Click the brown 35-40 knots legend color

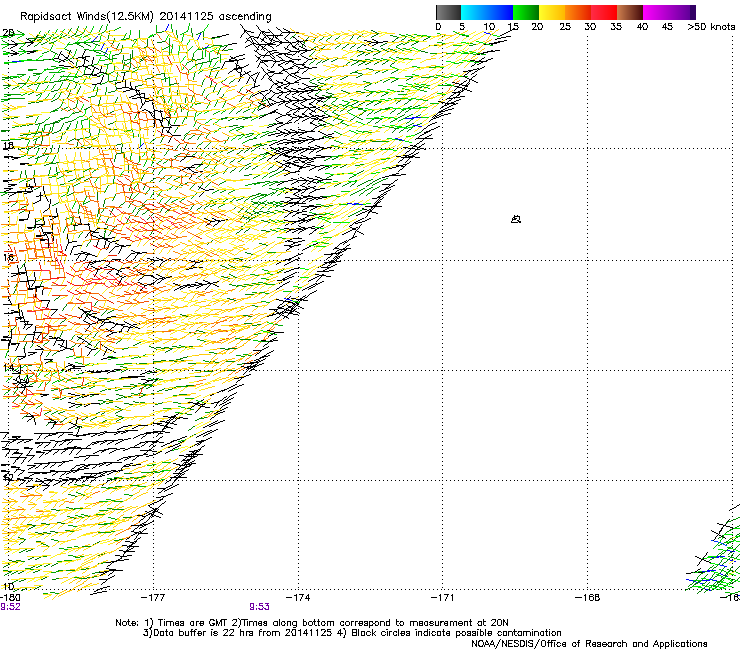coord(630,12)
